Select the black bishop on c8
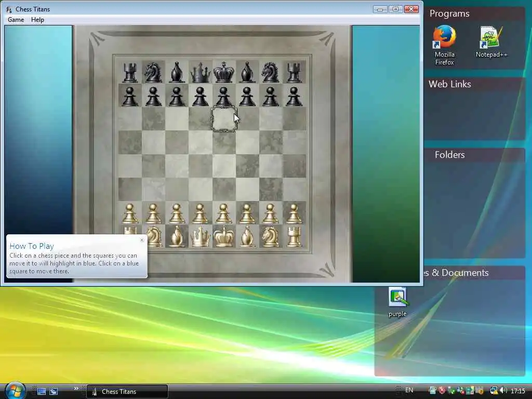 tap(177, 72)
